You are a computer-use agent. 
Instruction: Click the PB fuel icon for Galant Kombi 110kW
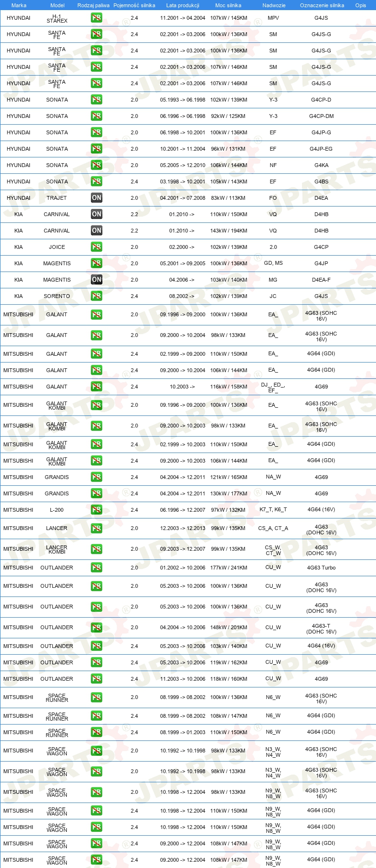96,444
